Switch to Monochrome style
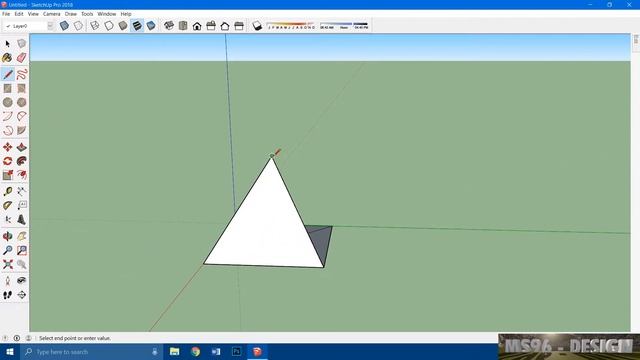640x360 pixels. 151,26
